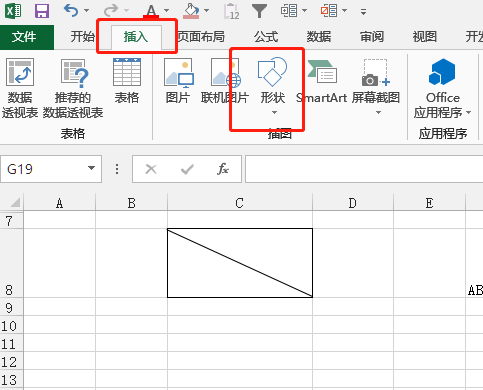Select row 7 header
This screenshot has height=390, width=483.
(x=11, y=220)
